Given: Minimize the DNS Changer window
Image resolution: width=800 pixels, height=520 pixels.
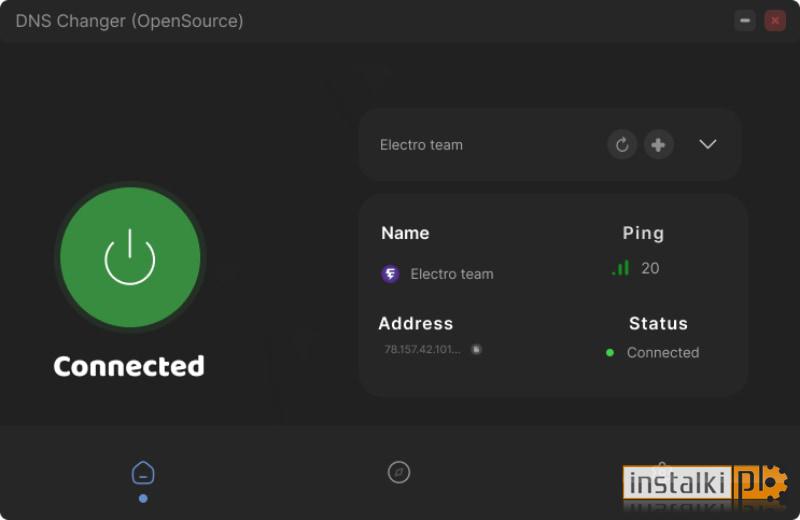Looking at the screenshot, I should [745, 21].
